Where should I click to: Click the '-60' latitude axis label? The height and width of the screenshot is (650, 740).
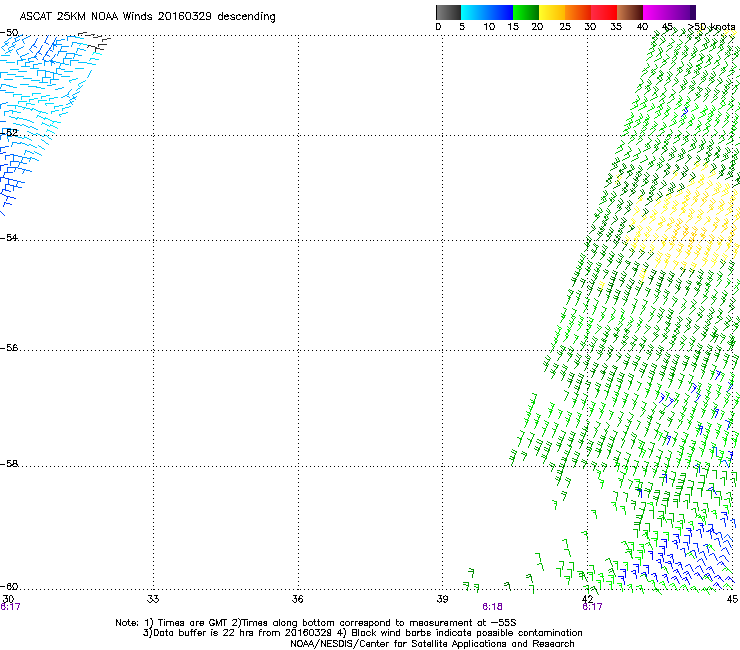click(9, 587)
